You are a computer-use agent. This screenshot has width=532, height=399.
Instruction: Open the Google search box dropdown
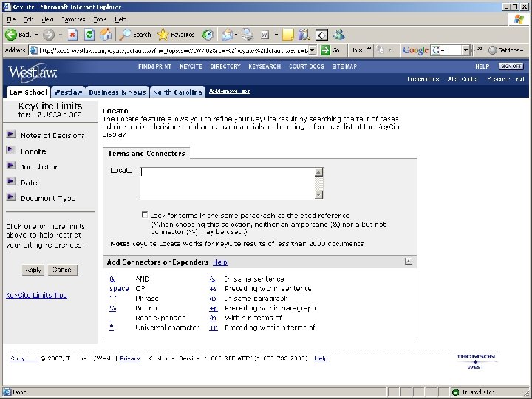465,50
